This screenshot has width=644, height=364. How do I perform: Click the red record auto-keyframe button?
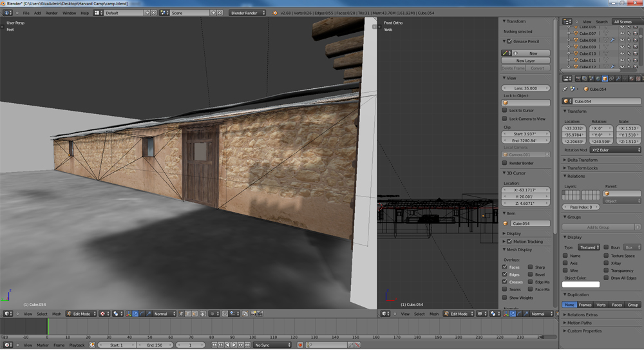click(x=300, y=345)
